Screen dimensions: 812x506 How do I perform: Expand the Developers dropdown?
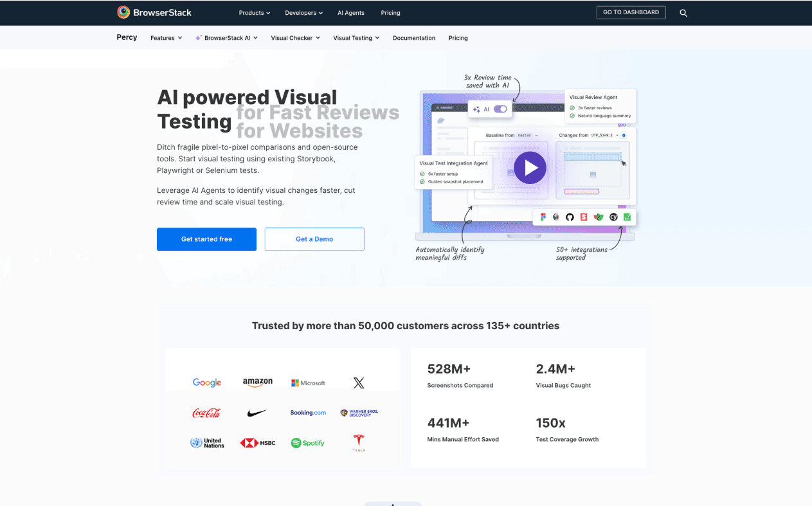pos(304,13)
